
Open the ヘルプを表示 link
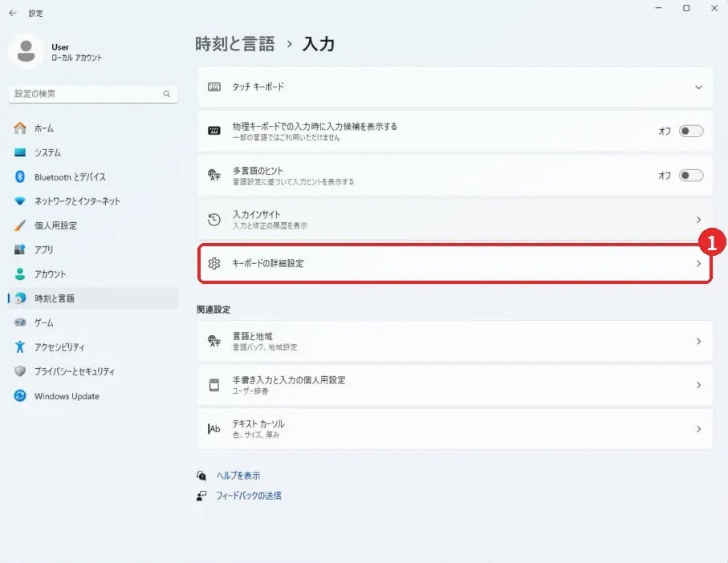(x=238, y=476)
